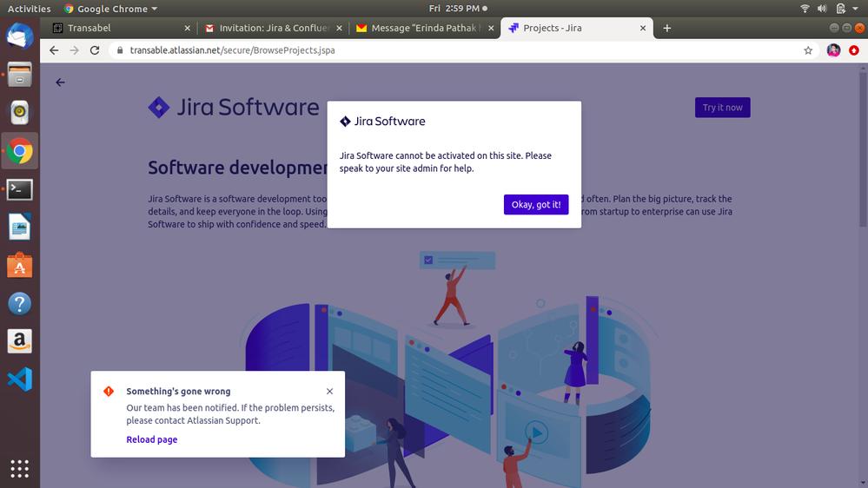Screen dimensions: 868x488
Task: Open the Wi-Fi network indicator
Action: [x=805, y=9]
